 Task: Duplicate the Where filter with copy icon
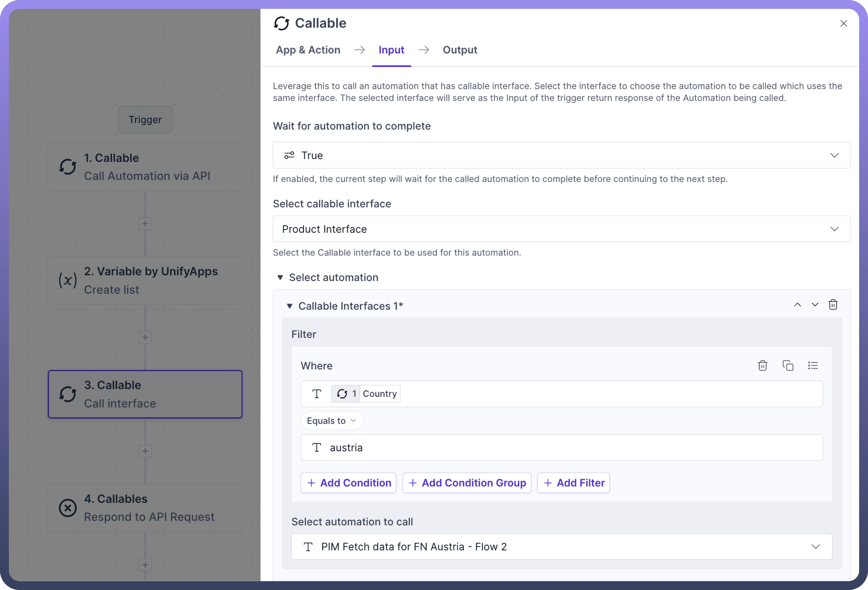tap(788, 365)
